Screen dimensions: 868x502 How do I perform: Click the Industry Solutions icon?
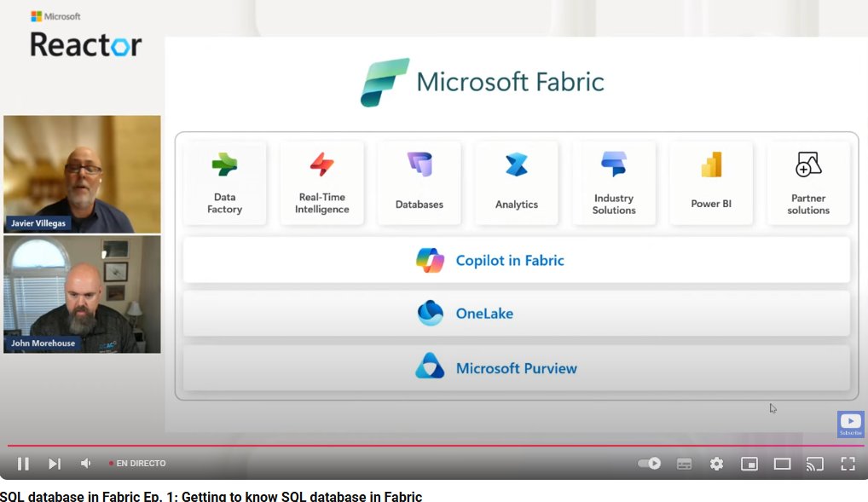614,164
